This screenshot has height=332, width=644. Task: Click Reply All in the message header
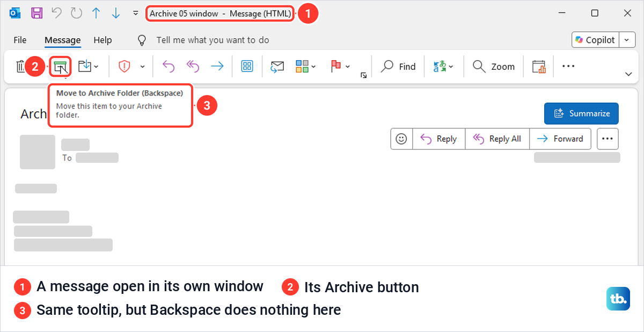coord(497,139)
